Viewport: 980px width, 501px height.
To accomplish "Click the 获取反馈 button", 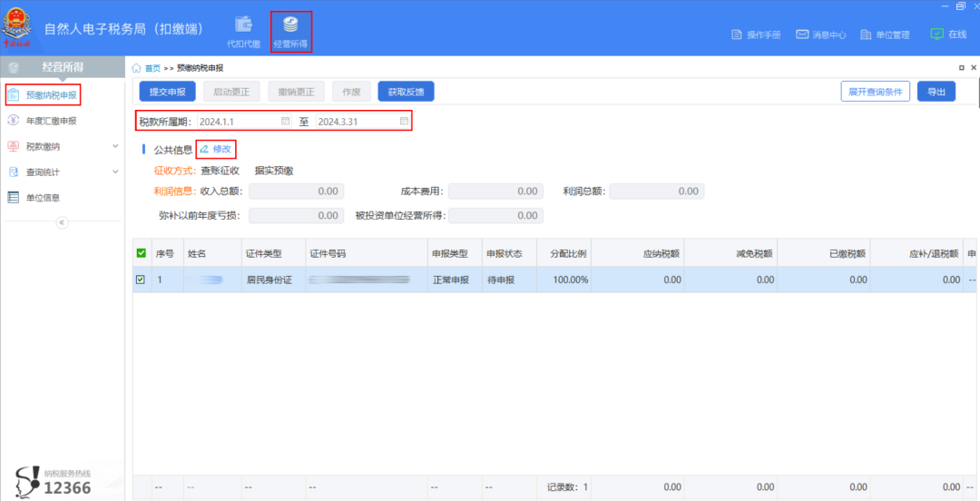I will tap(407, 92).
